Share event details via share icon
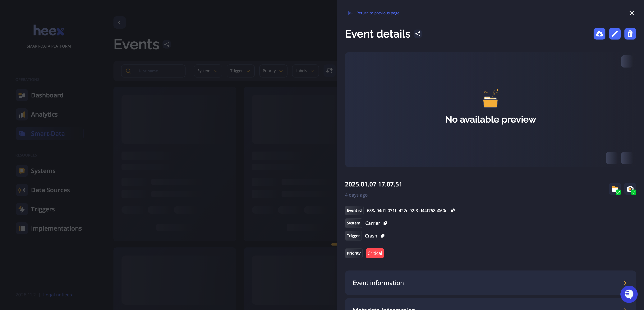The image size is (644, 310). (418, 34)
